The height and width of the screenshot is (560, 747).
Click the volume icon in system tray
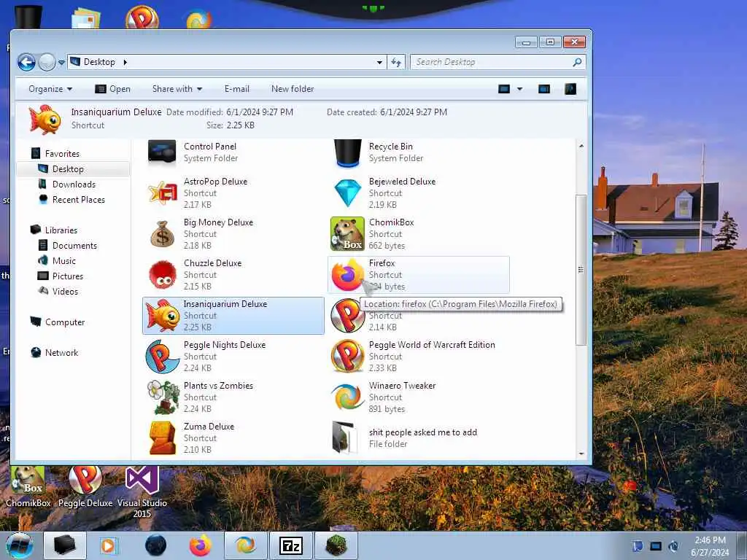click(673, 546)
